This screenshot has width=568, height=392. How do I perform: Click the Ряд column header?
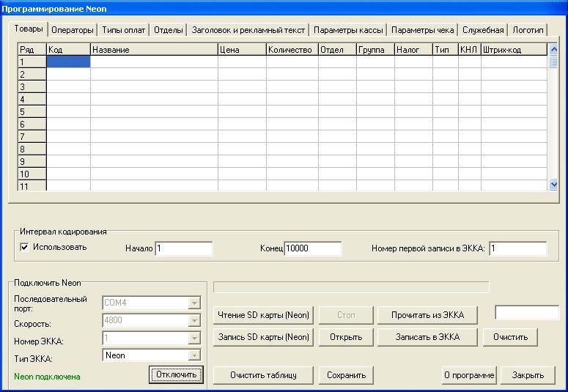coord(32,49)
